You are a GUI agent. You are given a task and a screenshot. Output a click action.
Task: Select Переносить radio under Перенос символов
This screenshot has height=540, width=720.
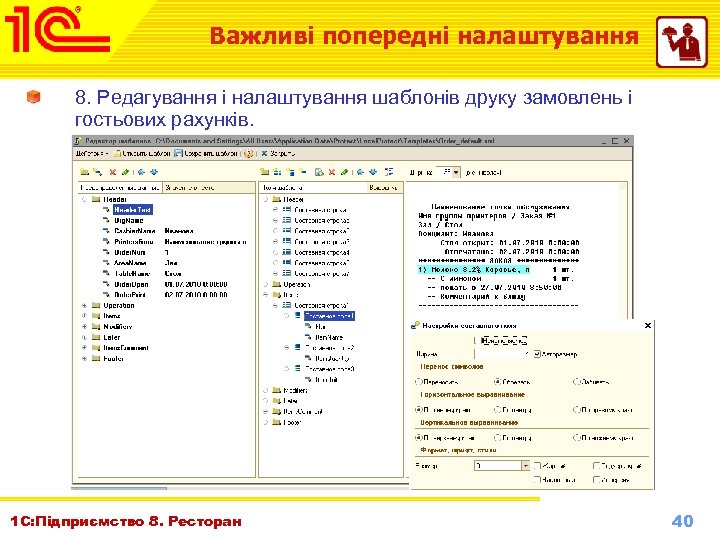tap(418, 382)
